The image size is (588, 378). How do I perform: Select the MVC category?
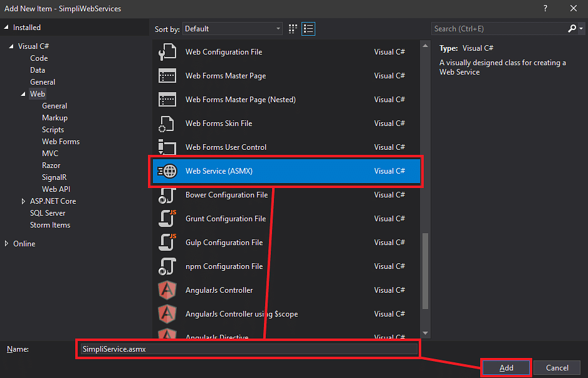pos(50,154)
